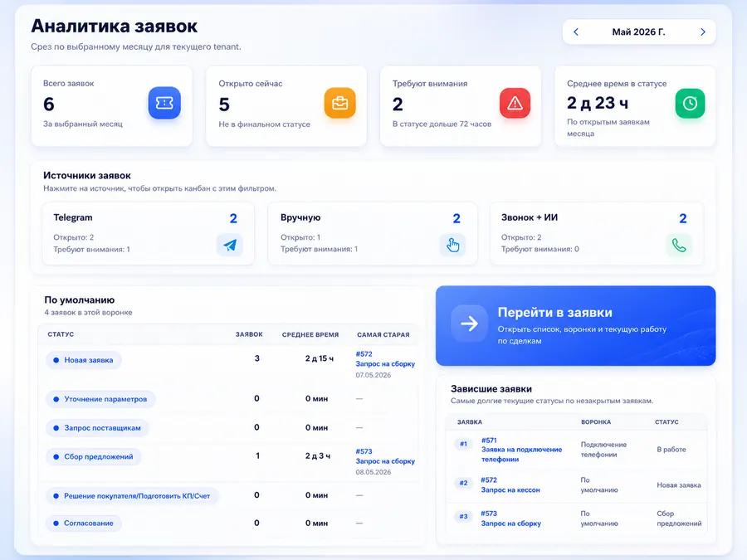
Task: Click Подключение телефонии funnel cell
Action: pos(603,450)
